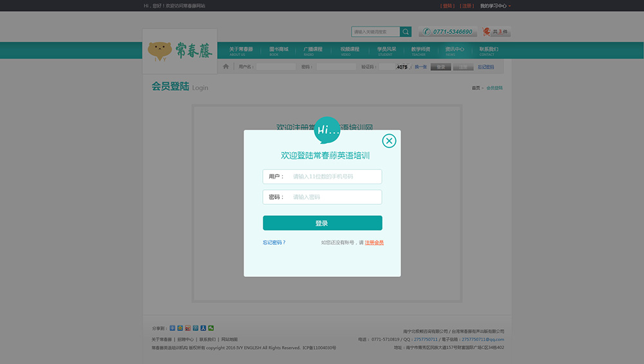Click the 忘记密码? link in popup
This screenshot has height=364, width=644.
pos(274,243)
